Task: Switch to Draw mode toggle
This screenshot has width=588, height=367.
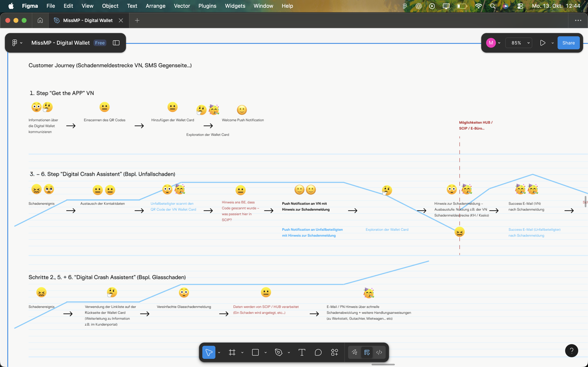Action: click(x=354, y=352)
